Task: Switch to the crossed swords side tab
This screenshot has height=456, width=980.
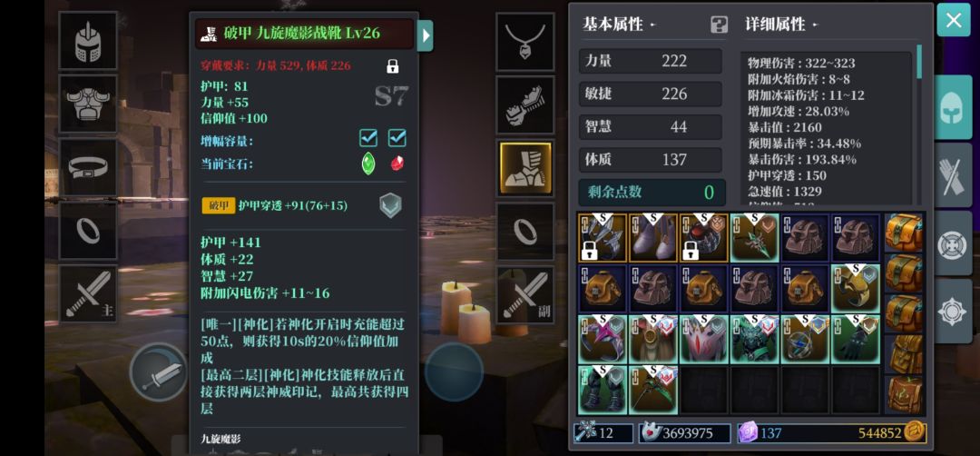Action: click(953, 175)
